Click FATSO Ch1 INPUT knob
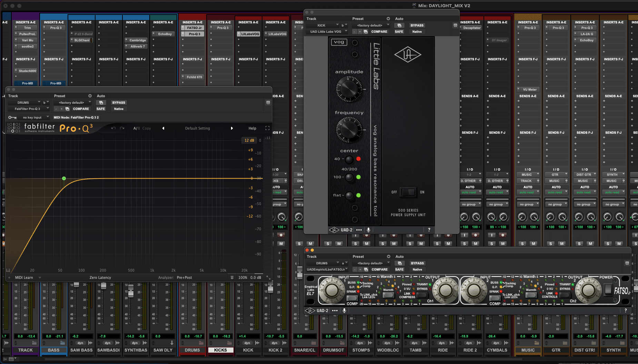This screenshot has height=364, width=638. tap(332, 290)
